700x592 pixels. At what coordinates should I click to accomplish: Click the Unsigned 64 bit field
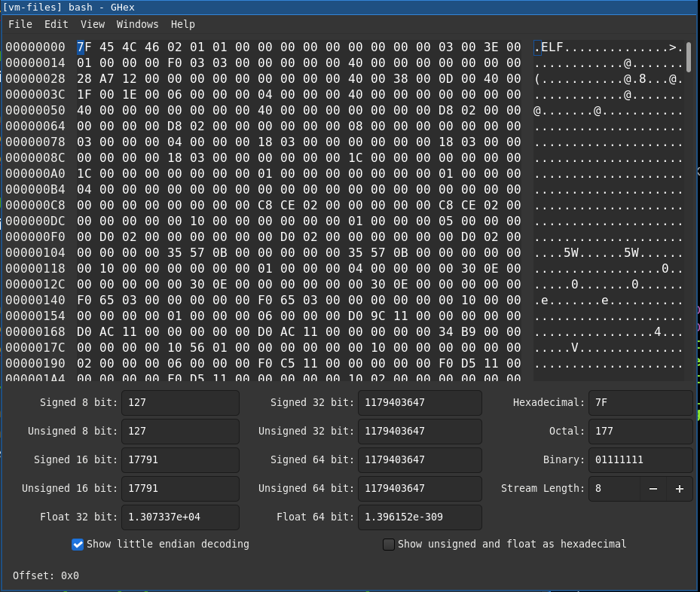(x=419, y=489)
